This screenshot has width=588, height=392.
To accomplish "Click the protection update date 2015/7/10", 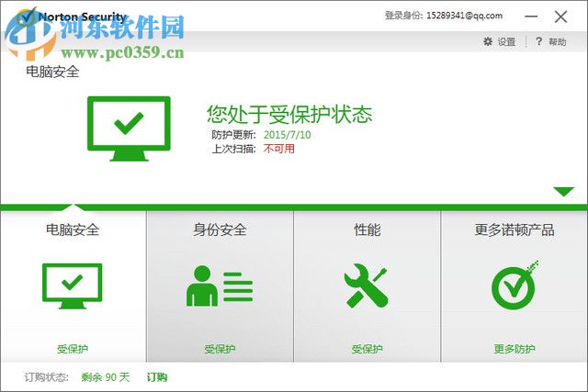I will (288, 135).
